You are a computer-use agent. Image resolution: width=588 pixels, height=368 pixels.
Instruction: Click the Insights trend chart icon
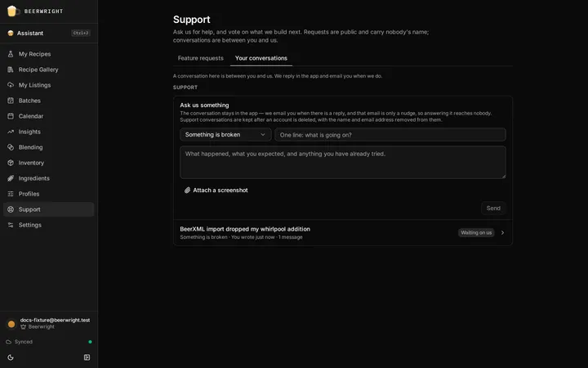[11, 132]
